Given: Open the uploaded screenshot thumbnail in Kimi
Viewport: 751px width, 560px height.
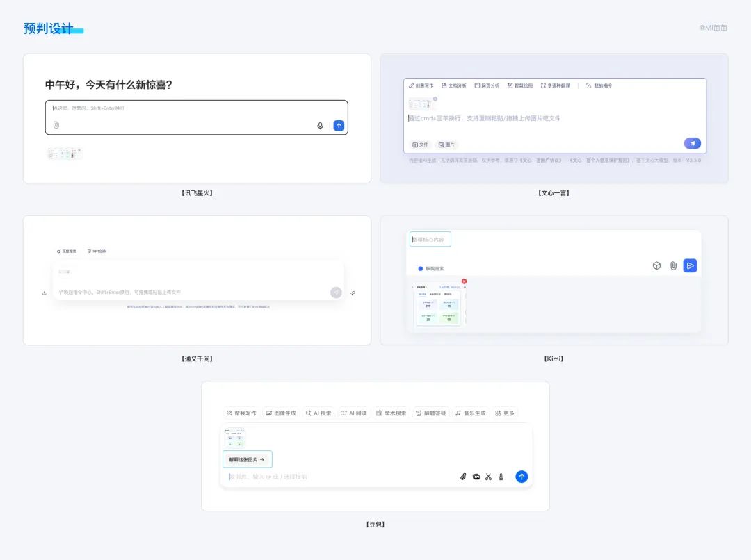Looking at the screenshot, I should click(438, 306).
